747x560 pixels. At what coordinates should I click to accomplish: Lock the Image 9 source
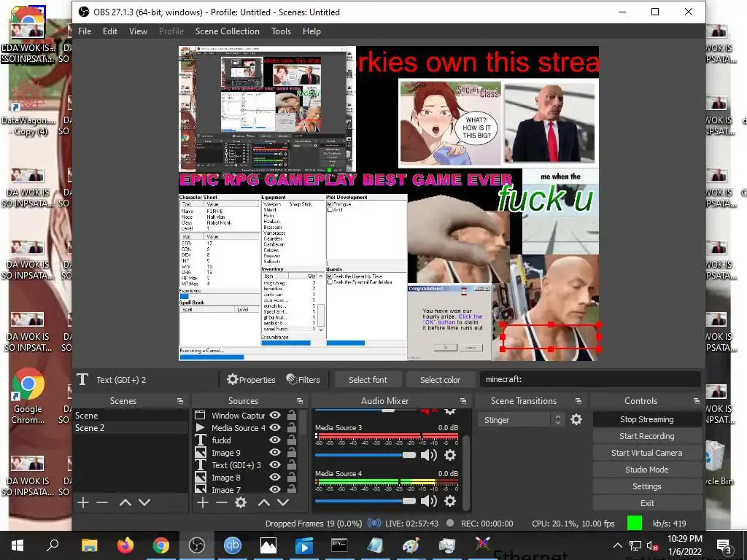click(292, 452)
